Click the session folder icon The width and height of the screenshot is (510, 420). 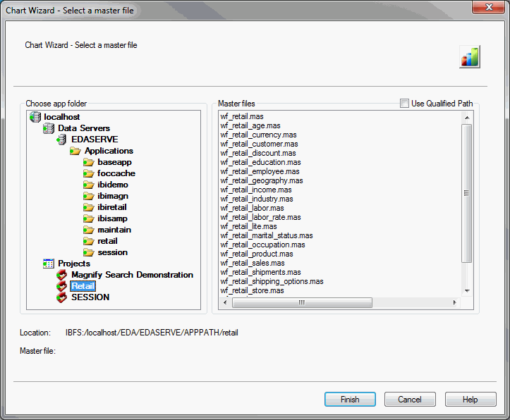[88, 252]
